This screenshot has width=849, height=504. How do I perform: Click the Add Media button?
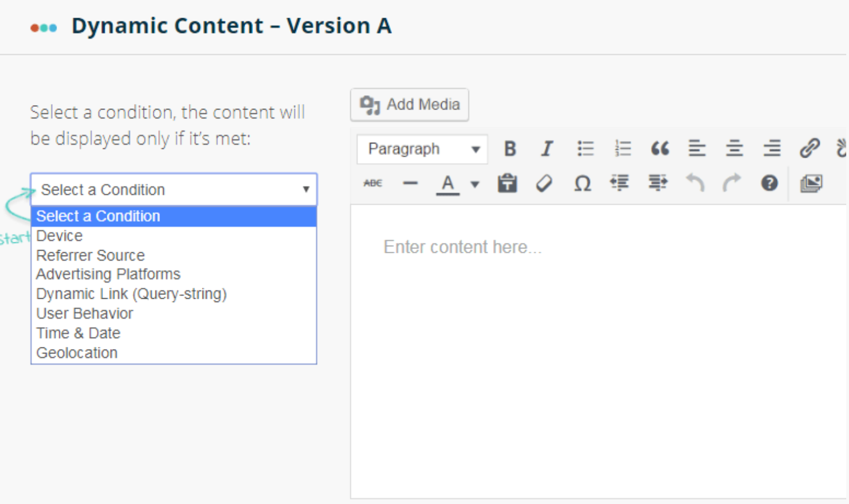410,105
